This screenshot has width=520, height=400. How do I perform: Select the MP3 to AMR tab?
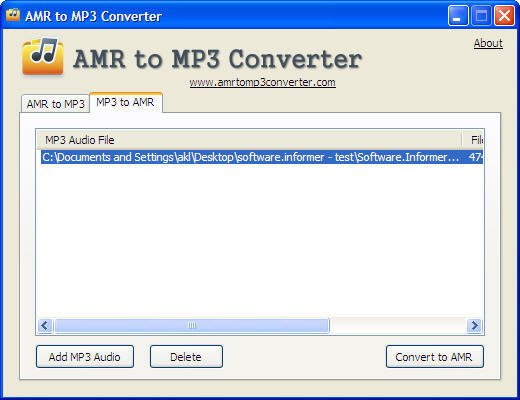(125, 102)
